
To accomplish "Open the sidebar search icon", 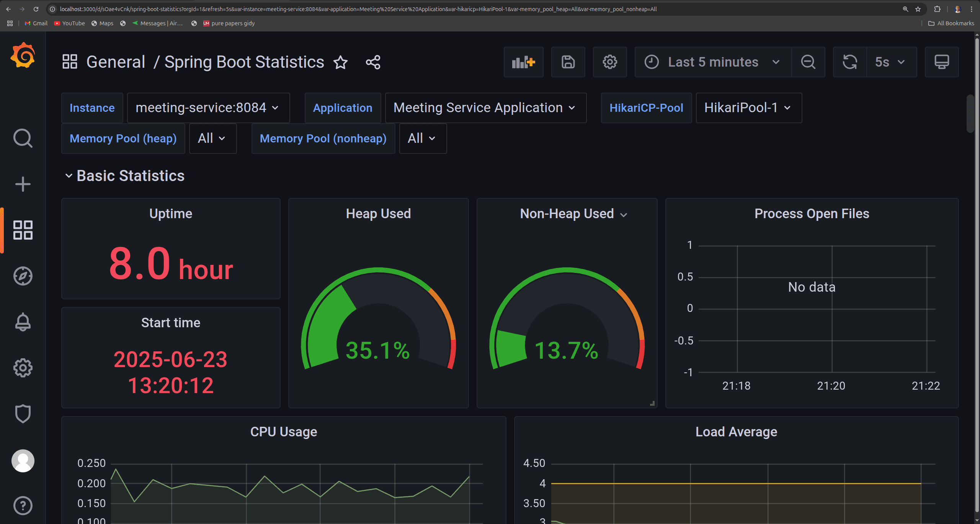I will click(x=23, y=138).
